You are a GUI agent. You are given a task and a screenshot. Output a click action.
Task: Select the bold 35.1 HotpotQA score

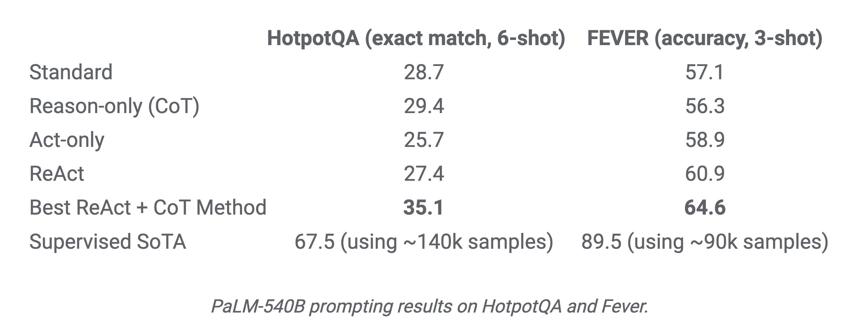point(423,207)
